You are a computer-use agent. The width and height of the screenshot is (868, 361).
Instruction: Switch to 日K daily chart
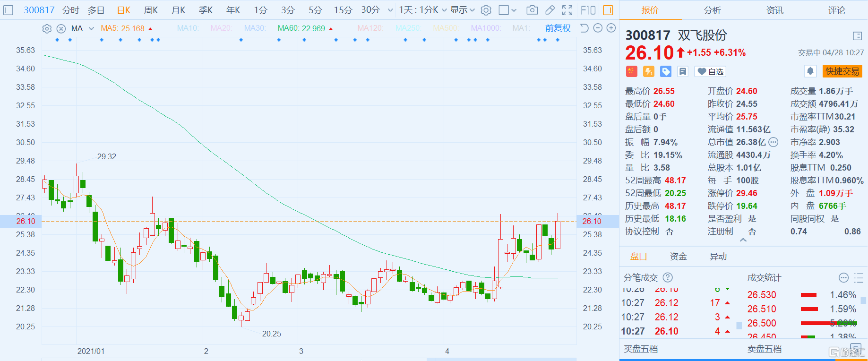tap(124, 10)
